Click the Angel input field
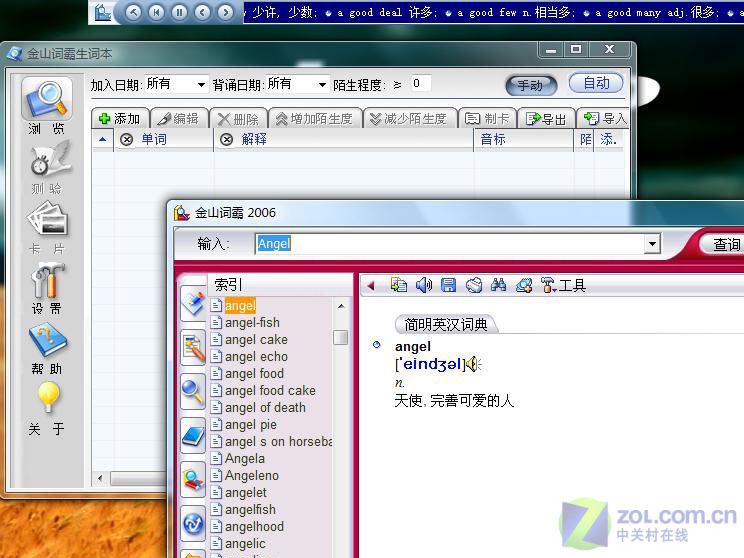 tap(450, 244)
